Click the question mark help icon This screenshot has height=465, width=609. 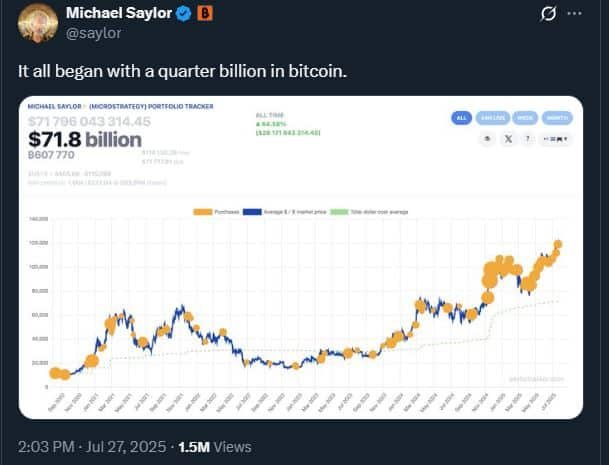click(x=528, y=140)
